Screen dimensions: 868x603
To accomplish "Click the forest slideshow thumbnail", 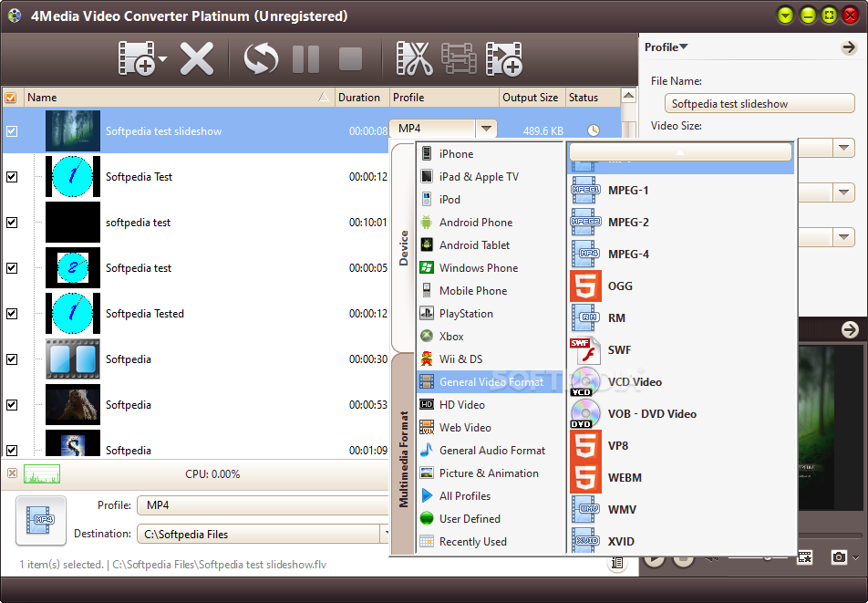I will pos(73,131).
